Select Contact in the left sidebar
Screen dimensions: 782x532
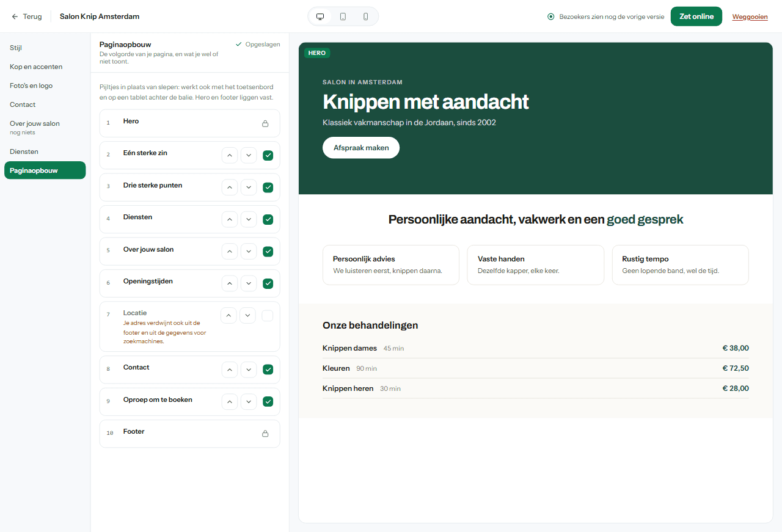point(45,104)
